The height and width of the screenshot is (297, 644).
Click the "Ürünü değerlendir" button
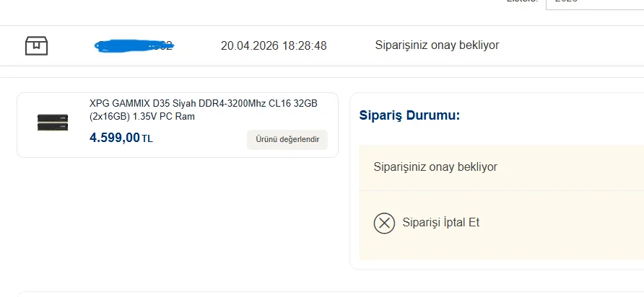pos(287,140)
